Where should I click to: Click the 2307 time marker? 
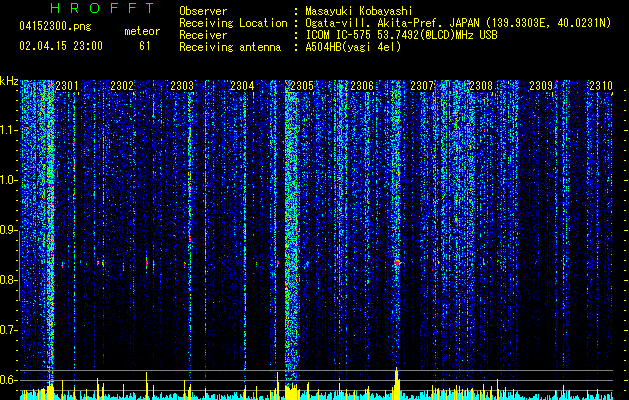pyautogui.click(x=422, y=86)
